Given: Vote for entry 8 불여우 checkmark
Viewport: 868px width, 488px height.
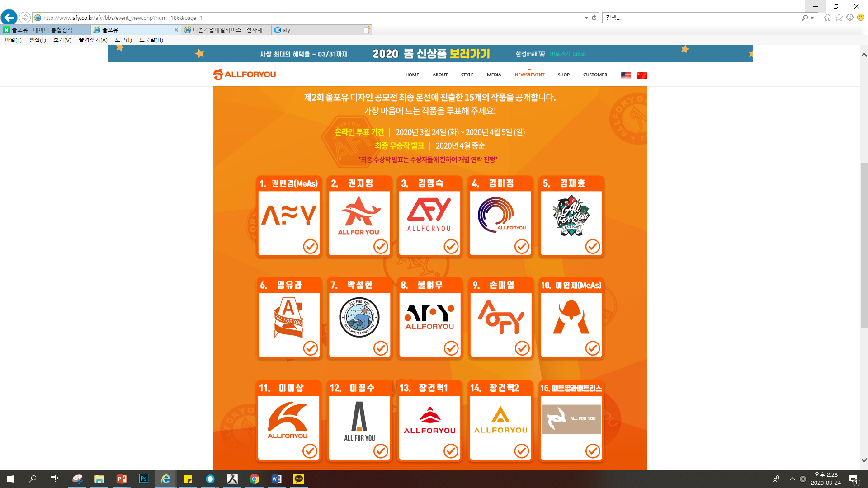Looking at the screenshot, I should click(x=451, y=348).
